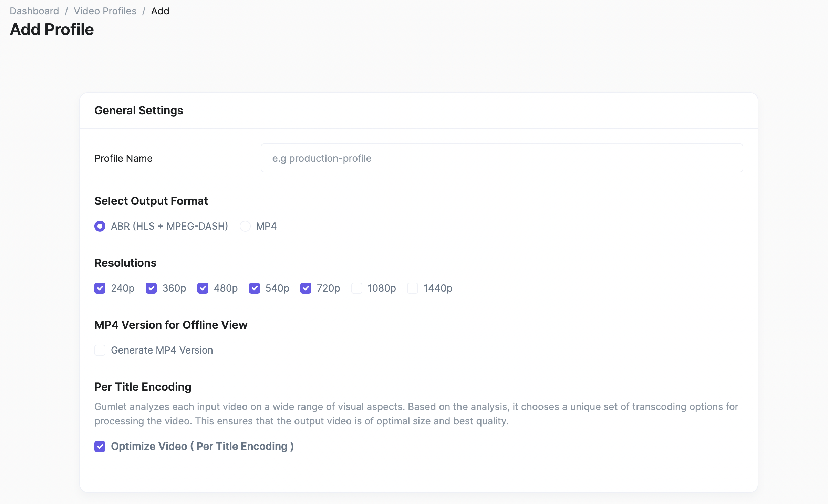The height and width of the screenshot is (504, 828).
Task: Click the 1080p label text
Action: click(x=382, y=288)
